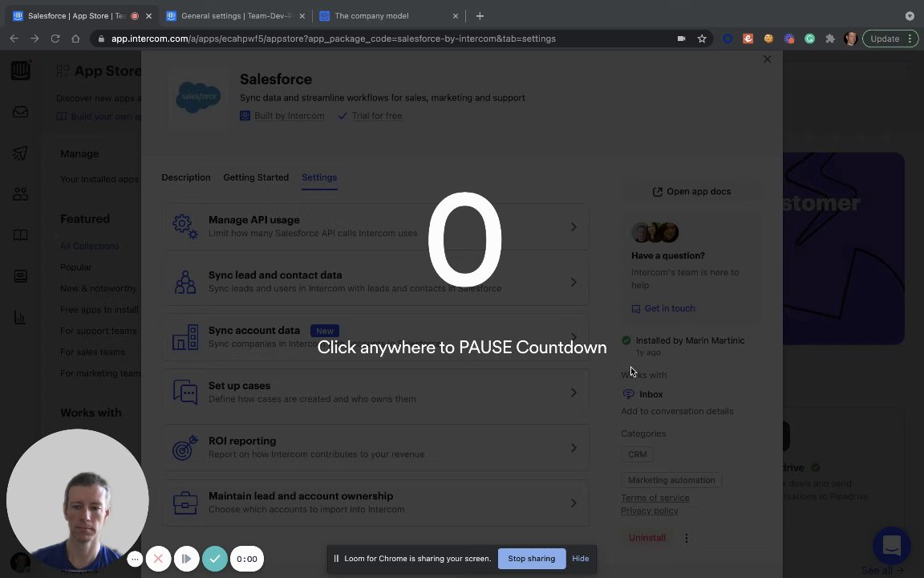This screenshot has width=924, height=578.
Task: Click the Loom webcam bubble
Action: click(x=77, y=501)
